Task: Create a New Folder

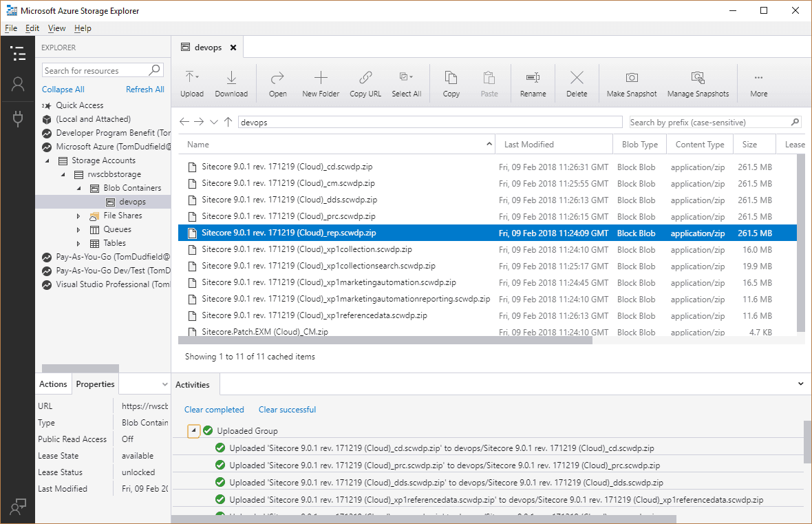Action: (x=321, y=85)
